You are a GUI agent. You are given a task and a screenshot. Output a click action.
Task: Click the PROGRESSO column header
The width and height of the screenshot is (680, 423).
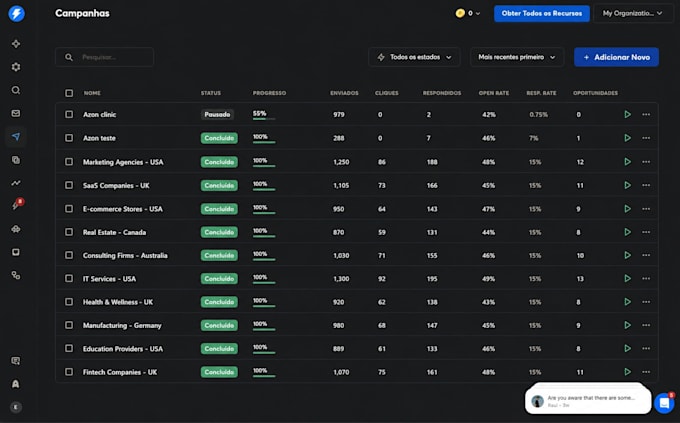tap(269, 93)
